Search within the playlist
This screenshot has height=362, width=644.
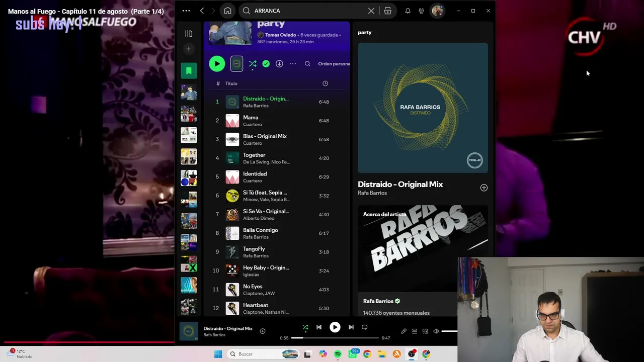pyautogui.click(x=307, y=64)
